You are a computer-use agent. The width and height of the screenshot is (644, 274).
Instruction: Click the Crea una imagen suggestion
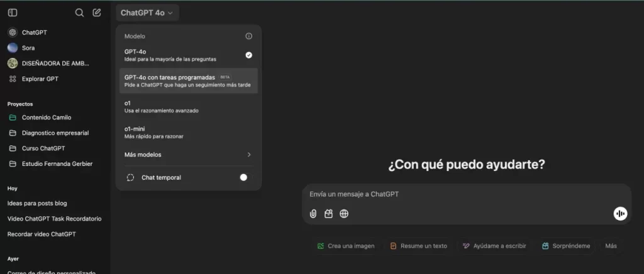(x=346, y=246)
